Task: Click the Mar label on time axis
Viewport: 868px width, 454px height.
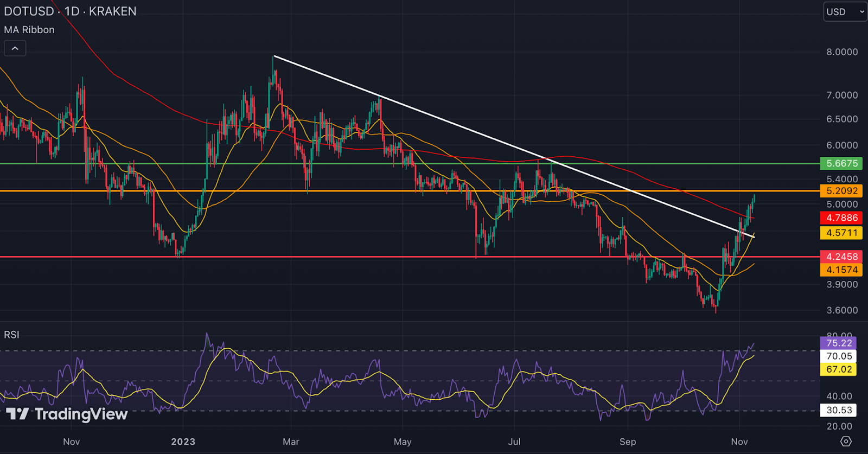Action: click(291, 442)
